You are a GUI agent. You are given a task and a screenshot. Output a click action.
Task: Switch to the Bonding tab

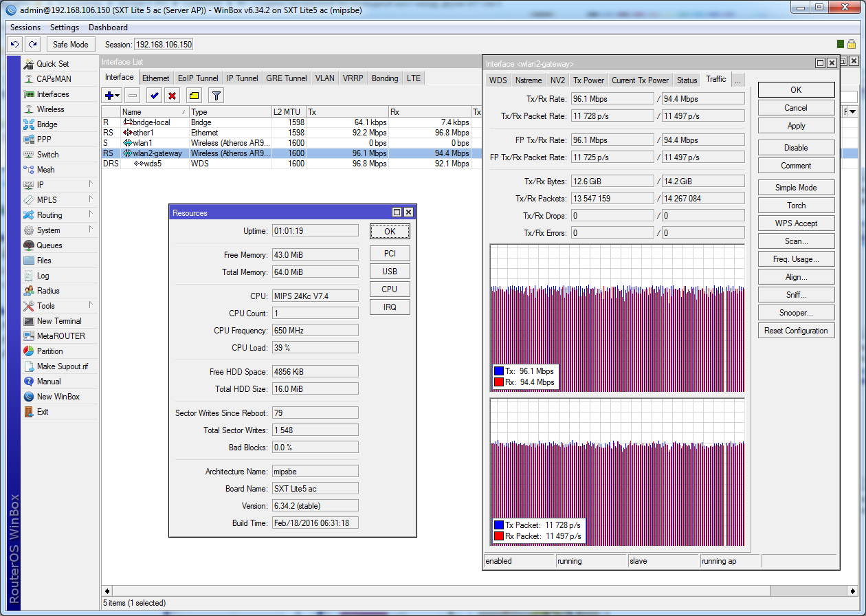click(385, 78)
